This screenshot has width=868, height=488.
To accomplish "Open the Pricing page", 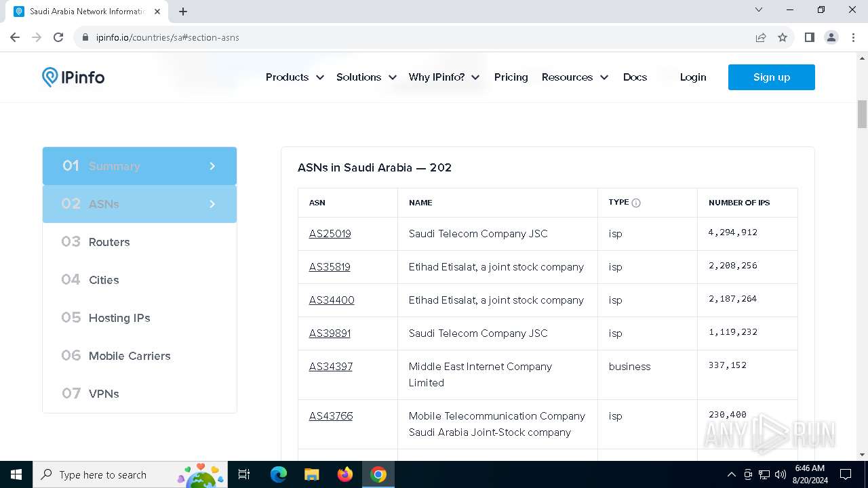I will coord(511,77).
